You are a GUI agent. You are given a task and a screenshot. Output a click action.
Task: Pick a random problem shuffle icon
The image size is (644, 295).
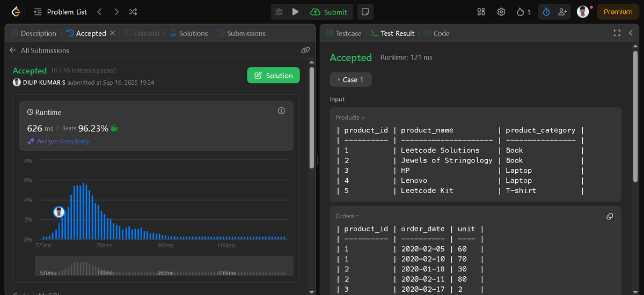point(133,12)
